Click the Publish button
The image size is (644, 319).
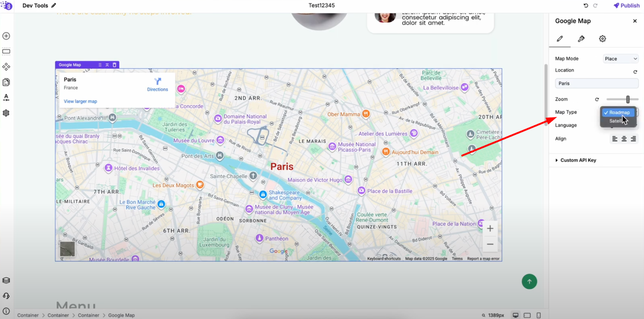tap(627, 6)
